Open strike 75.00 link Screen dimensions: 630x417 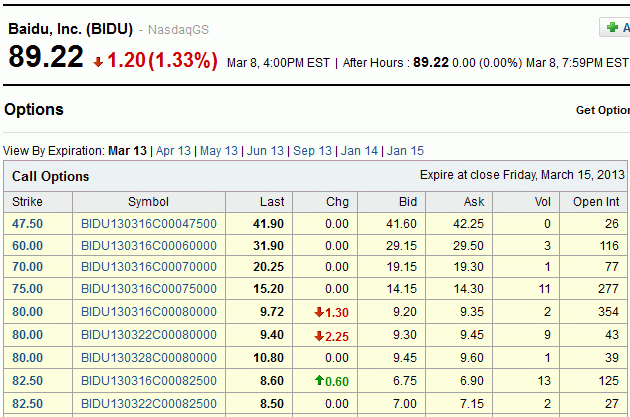pyautogui.click(x=27, y=288)
